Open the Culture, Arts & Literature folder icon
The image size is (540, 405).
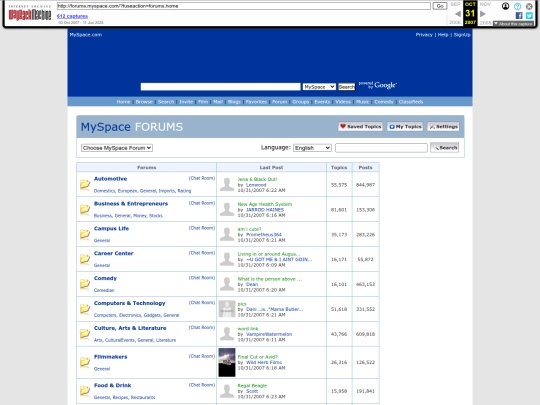[85, 333]
